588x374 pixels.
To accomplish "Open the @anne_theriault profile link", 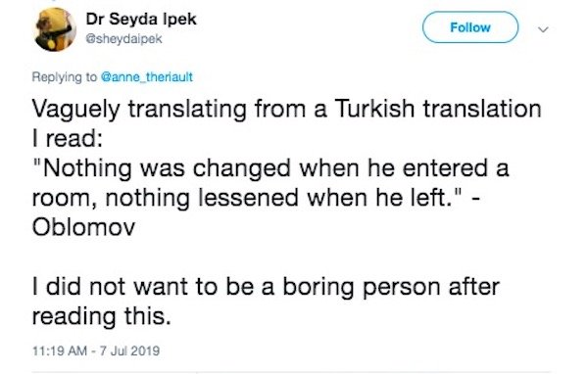I will [147, 76].
